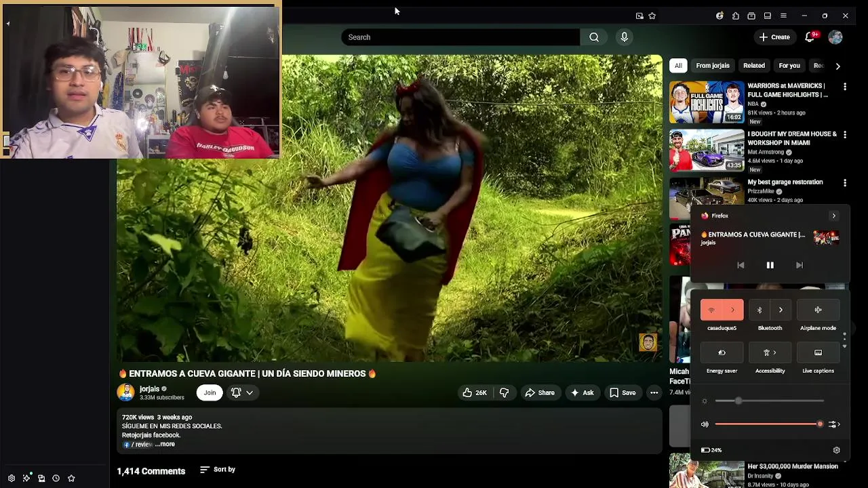Skip to next track in media flyout
Viewport: 868px width, 488px height.
point(800,265)
